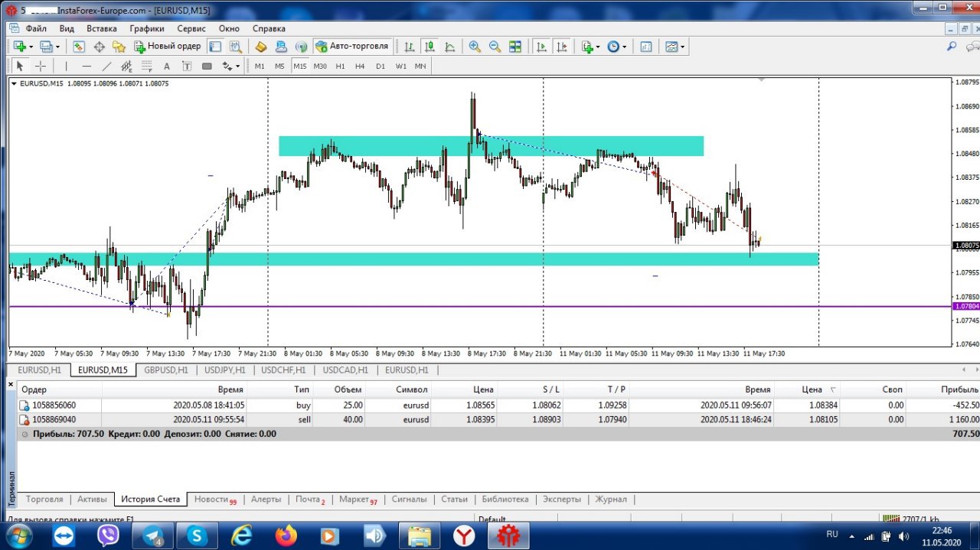Viewport: 980px width, 550px height.
Task: Toggle the Авто-торговля button
Action: click(x=353, y=47)
